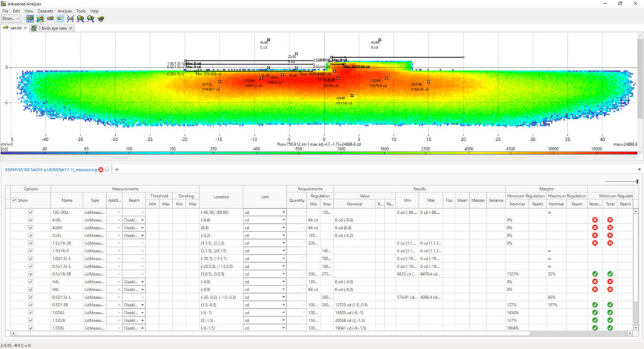The image size is (644, 349).
Task: Click the fit-to-window zoom toolbar icon
Action: pyautogui.click(x=70, y=18)
